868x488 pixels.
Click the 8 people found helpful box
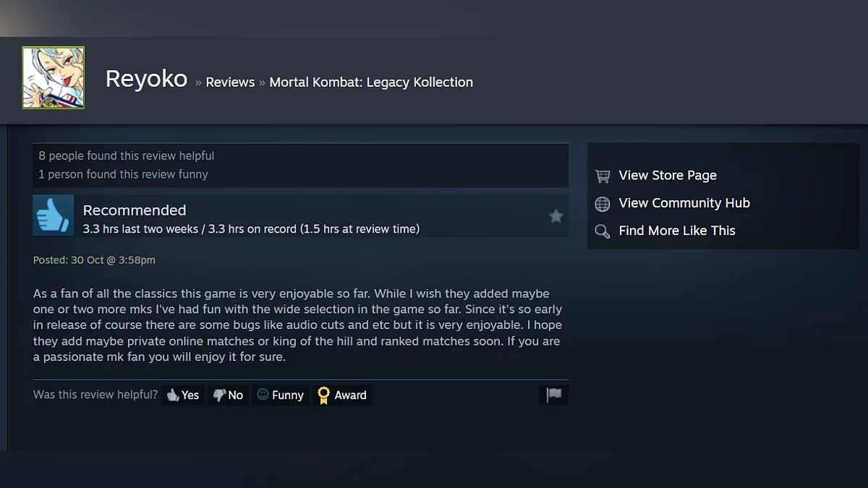tap(300, 165)
